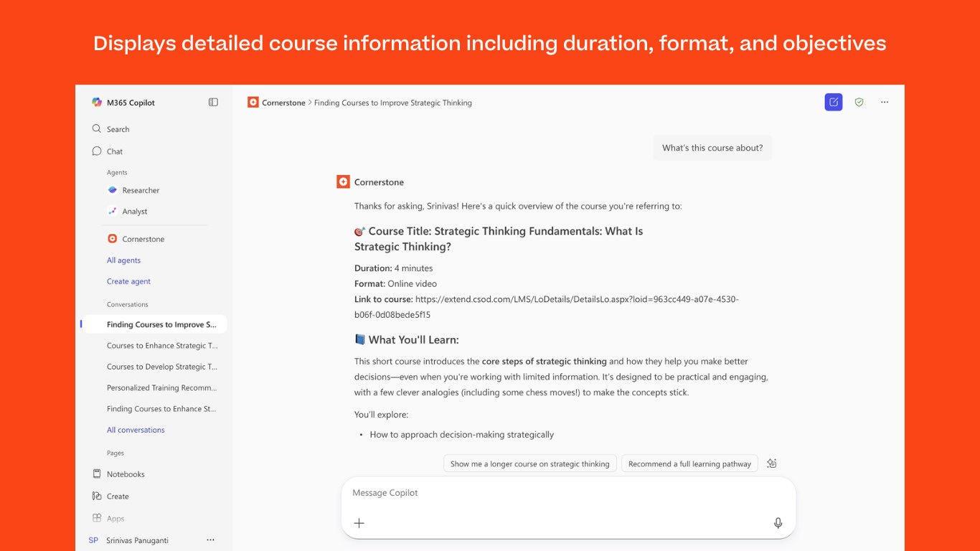Screen dimensions: 980x551
Task: Click the 'Format: Online video' line
Action: click(x=395, y=284)
